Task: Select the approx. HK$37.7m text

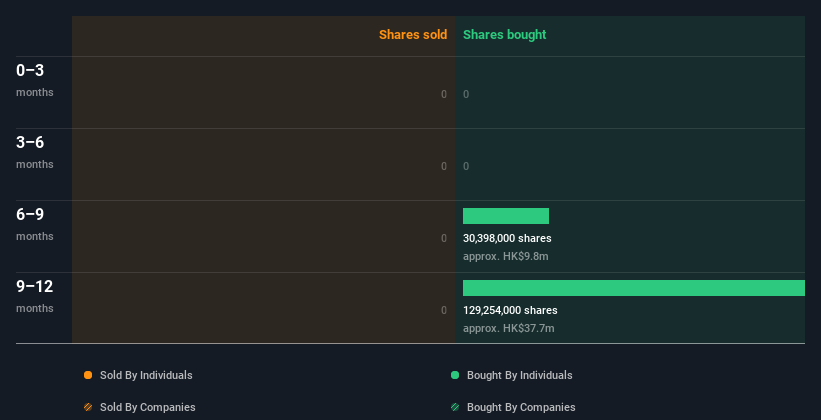Action: tap(508, 328)
